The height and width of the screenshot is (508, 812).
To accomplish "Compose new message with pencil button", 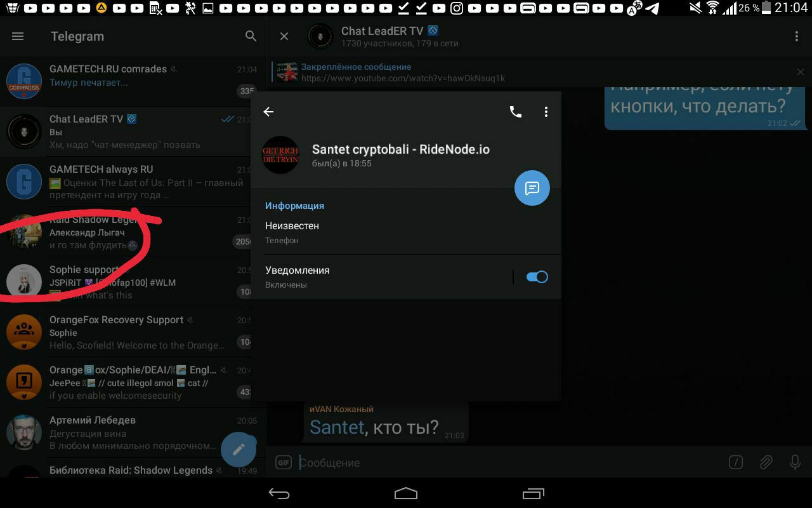I will pos(239,450).
